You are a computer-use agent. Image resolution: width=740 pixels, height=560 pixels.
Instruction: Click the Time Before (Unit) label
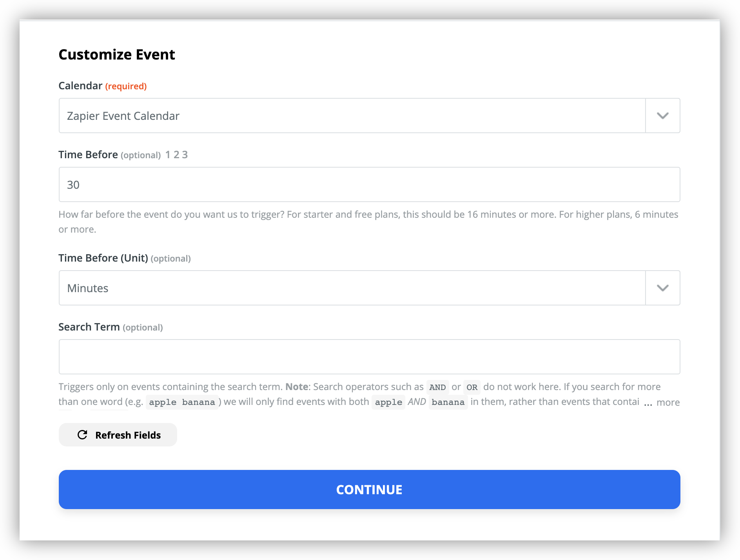click(x=103, y=258)
